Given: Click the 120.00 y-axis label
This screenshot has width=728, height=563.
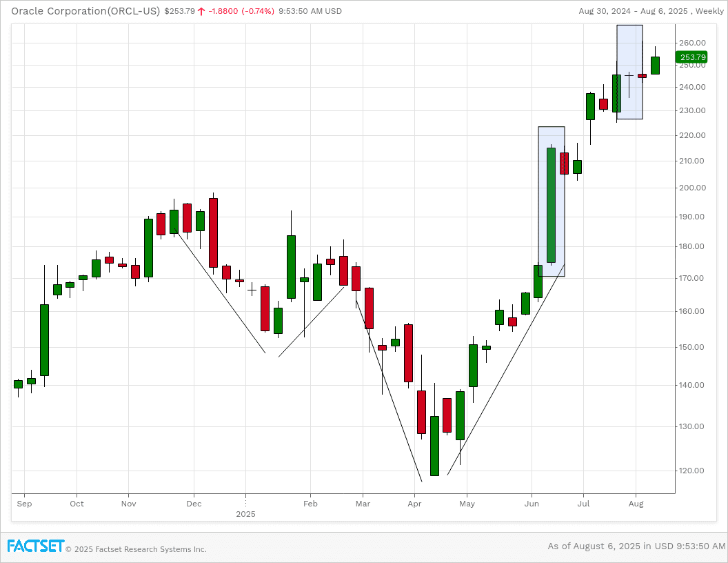Looking at the screenshot, I should pyautogui.click(x=692, y=471).
